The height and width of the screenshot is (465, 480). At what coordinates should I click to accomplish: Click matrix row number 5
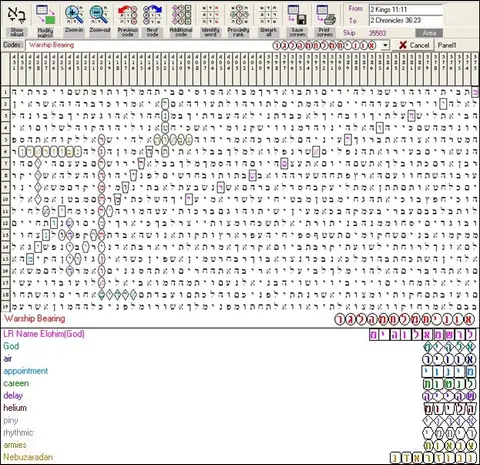point(5,140)
